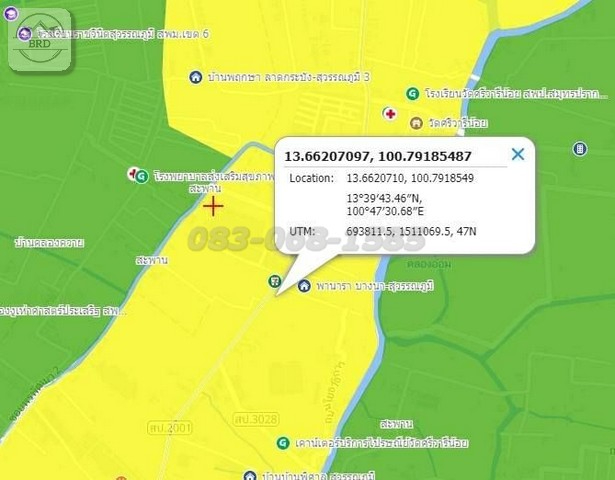
Task: Click the purple school icon in the top-left corner
Action: click(11, 14)
